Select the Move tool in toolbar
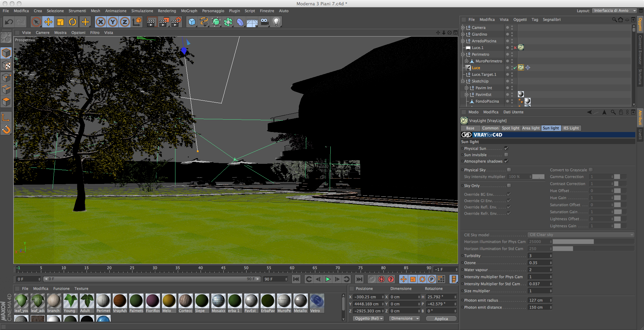Image resolution: width=644 pixels, height=330 pixels. 48,22
